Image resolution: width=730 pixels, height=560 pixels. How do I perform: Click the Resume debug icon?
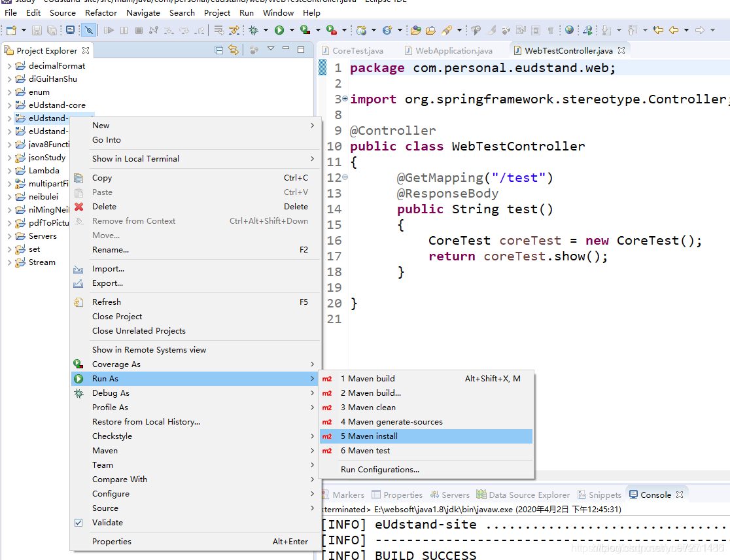coord(109,30)
